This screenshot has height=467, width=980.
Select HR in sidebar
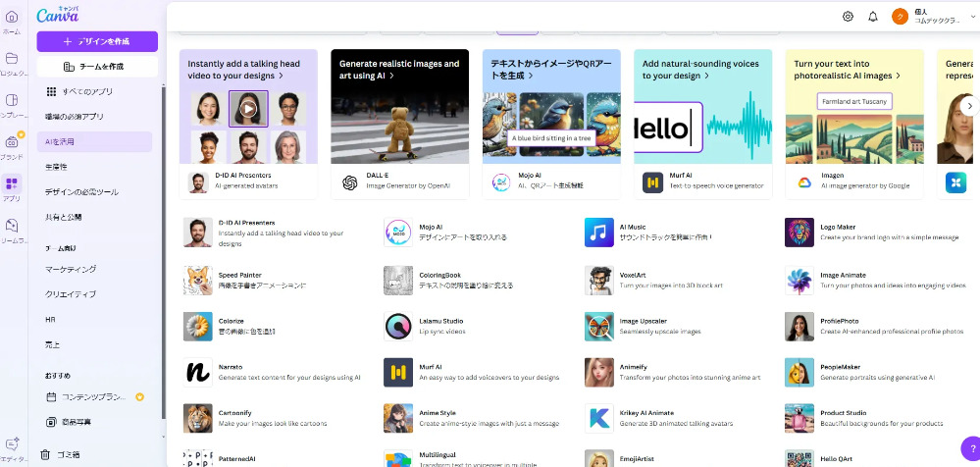click(94, 319)
